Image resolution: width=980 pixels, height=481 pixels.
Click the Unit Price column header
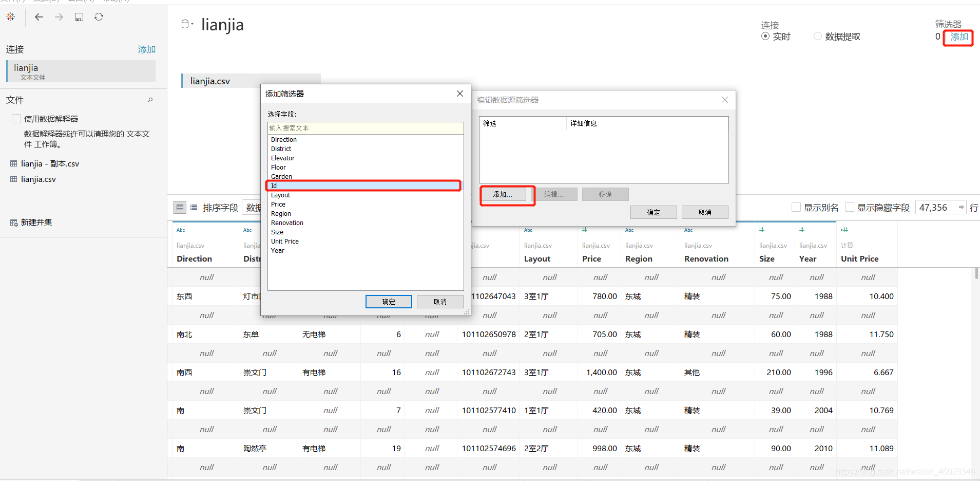[x=859, y=258]
